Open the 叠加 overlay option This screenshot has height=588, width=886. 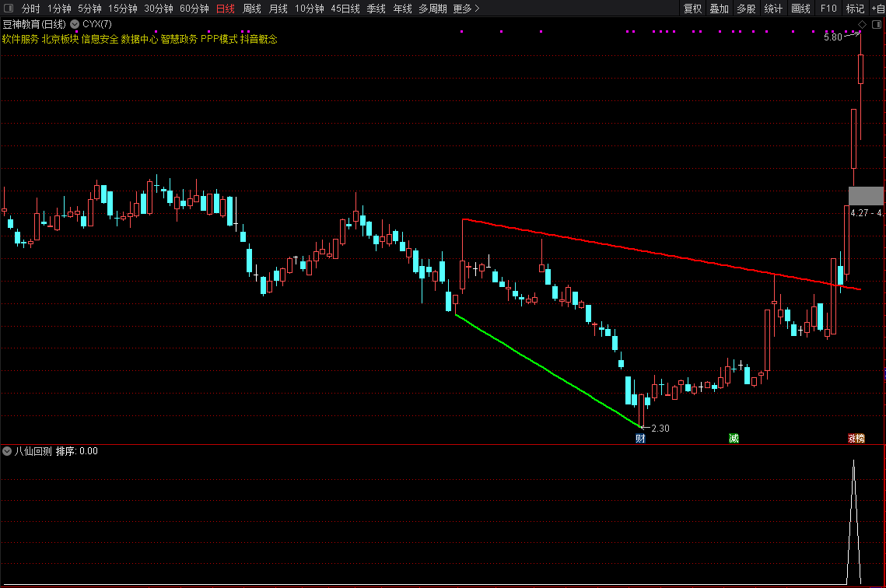(719, 9)
